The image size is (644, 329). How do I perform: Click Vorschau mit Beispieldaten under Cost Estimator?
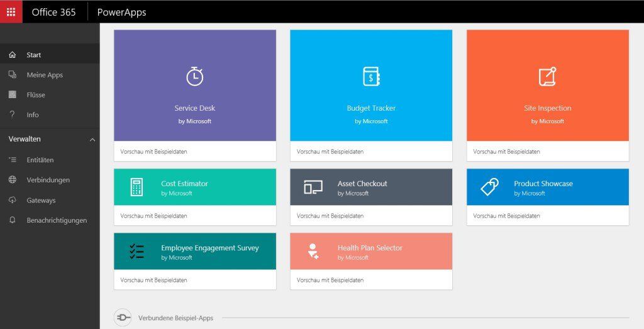click(x=153, y=216)
